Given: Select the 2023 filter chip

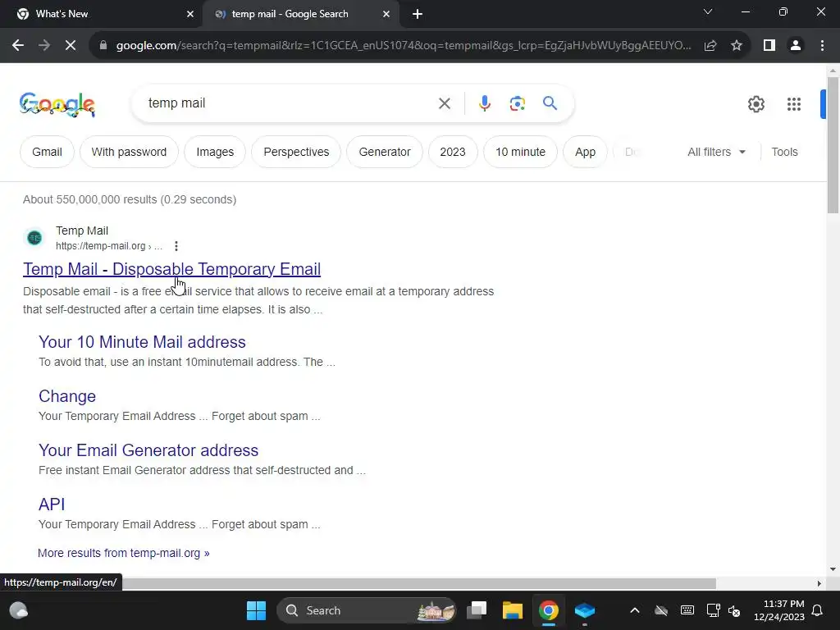Looking at the screenshot, I should coord(453,152).
